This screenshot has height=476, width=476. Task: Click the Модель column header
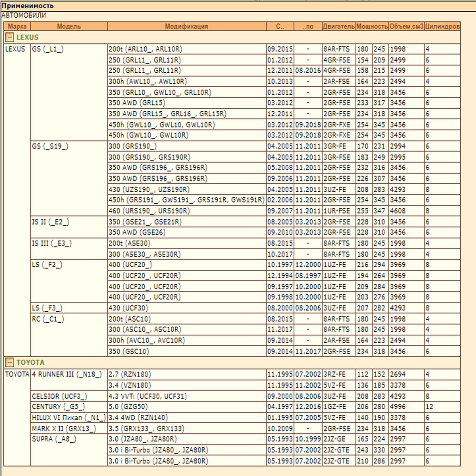(x=69, y=26)
